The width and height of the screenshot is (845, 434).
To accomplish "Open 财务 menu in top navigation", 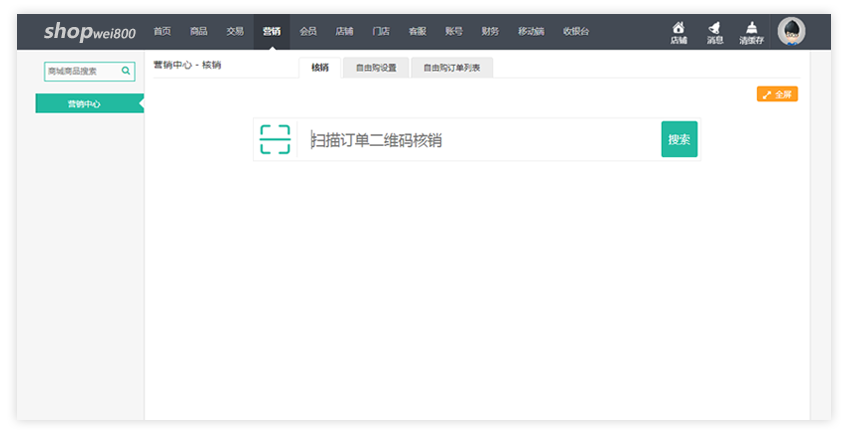I will (x=490, y=31).
